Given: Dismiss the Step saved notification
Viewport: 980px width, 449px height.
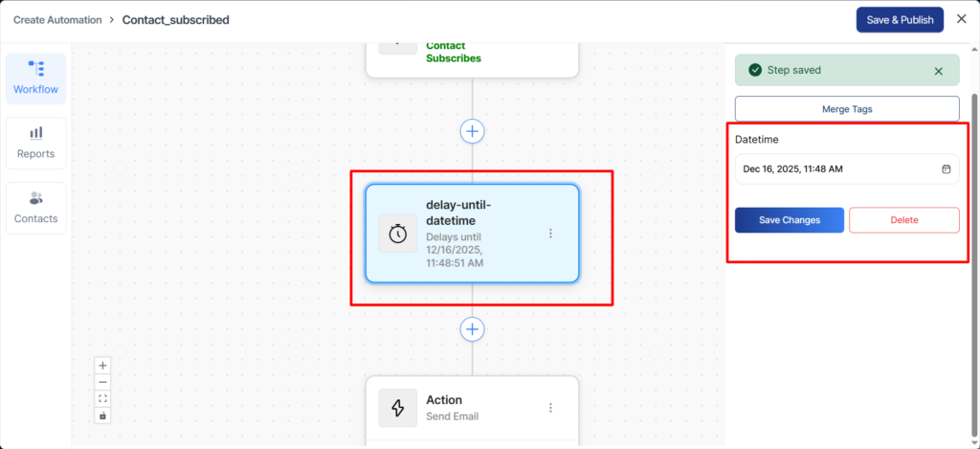Looking at the screenshot, I should 938,71.
